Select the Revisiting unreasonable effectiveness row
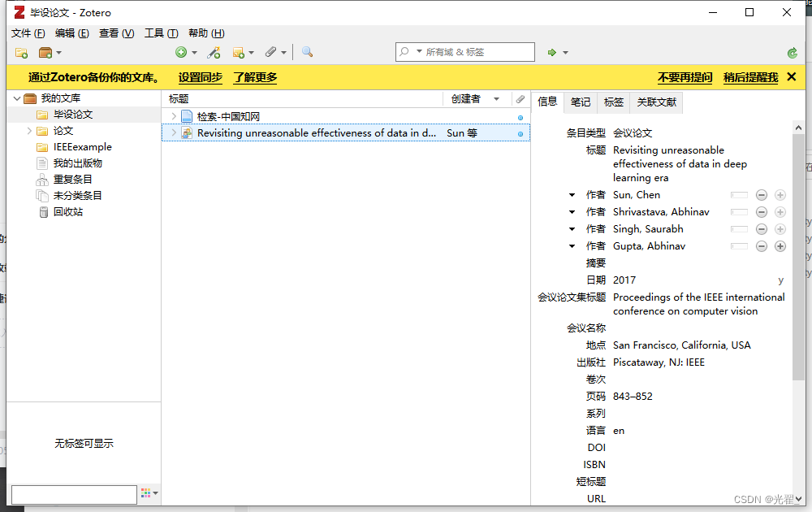The image size is (812, 512). coord(345,133)
